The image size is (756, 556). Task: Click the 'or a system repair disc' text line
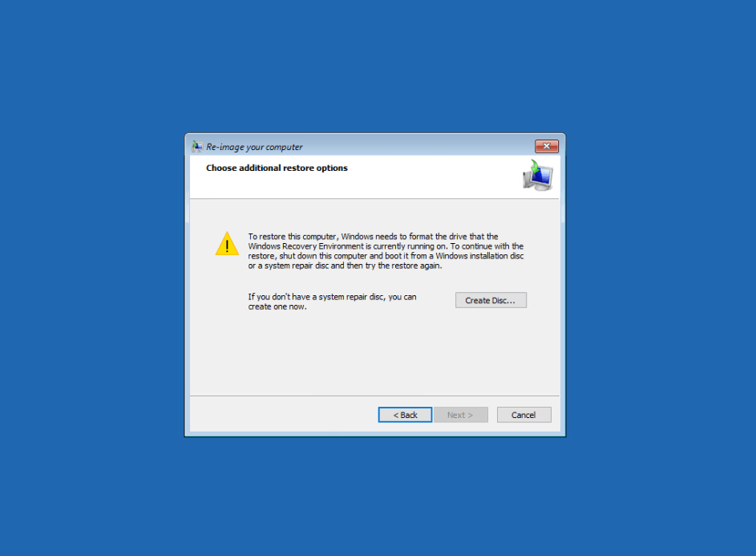click(288, 266)
